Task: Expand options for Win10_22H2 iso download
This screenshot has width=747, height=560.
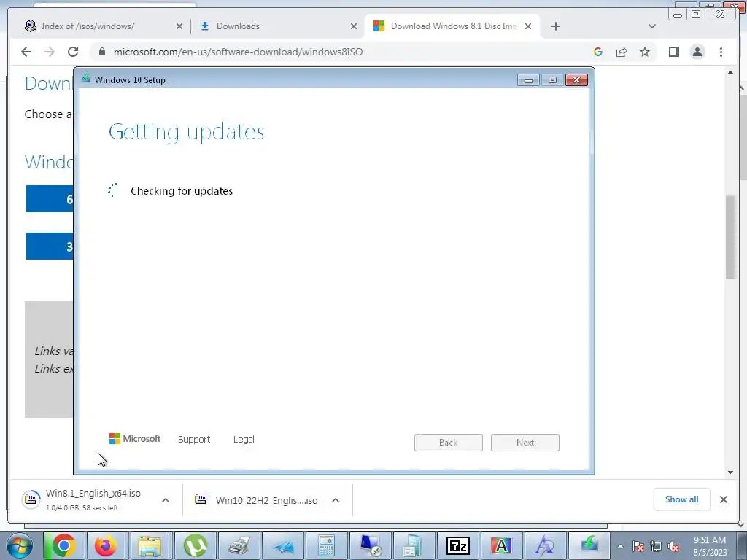Action: click(x=336, y=500)
